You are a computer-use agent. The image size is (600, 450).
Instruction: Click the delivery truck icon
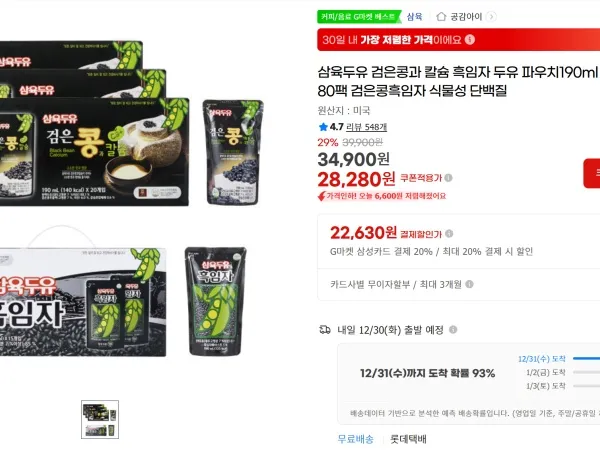click(x=325, y=329)
